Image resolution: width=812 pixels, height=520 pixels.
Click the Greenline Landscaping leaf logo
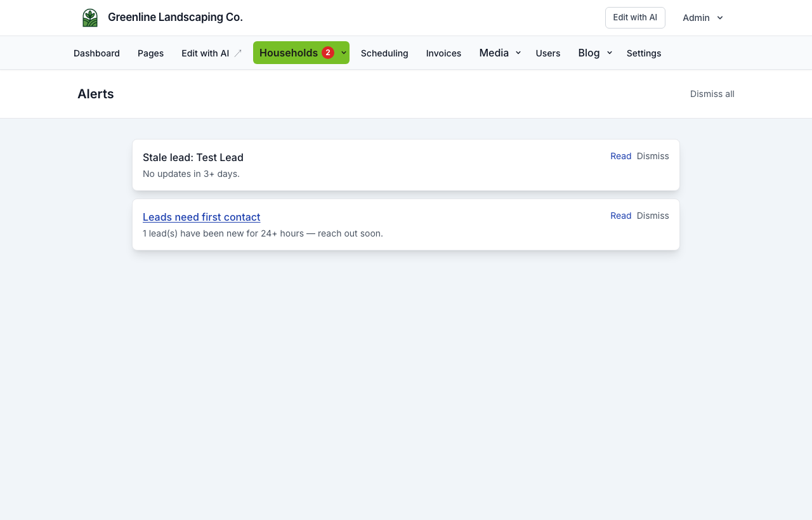90,18
